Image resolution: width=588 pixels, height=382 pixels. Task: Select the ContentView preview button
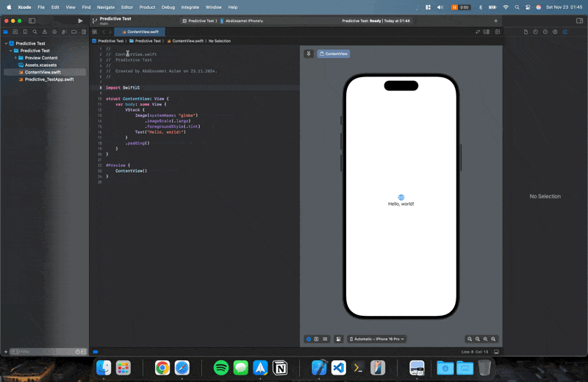[x=334, y=54]
